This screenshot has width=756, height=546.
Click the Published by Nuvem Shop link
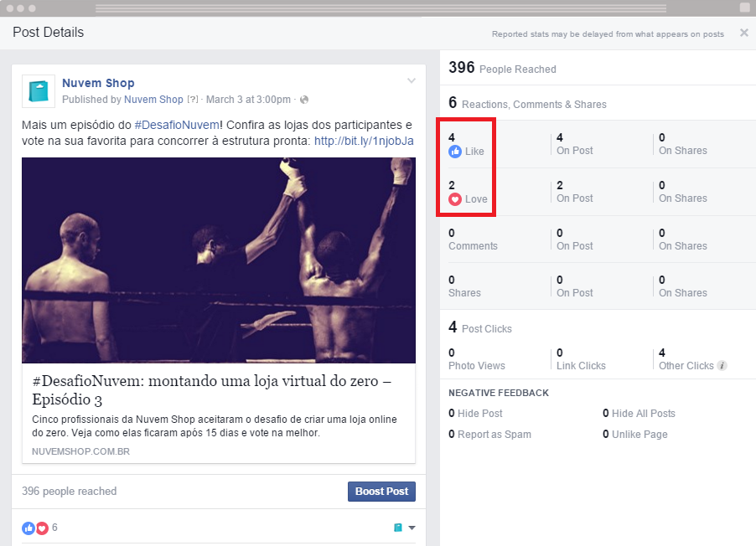pos(153,100)
